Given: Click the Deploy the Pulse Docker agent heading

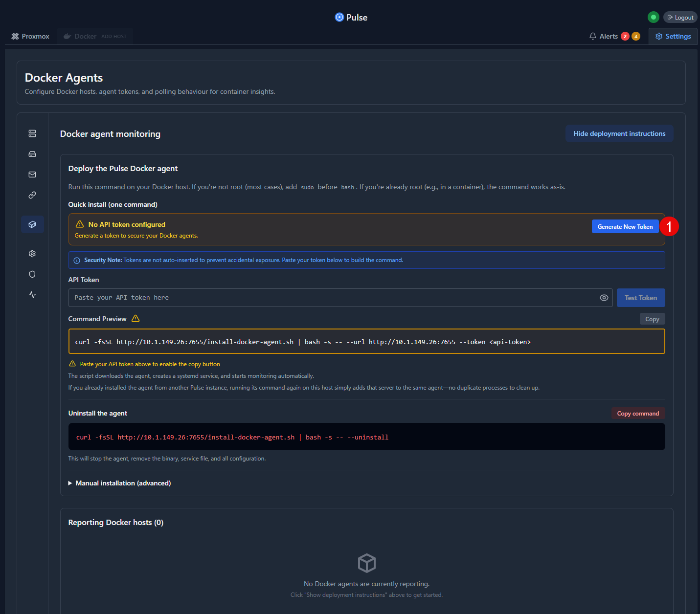Looking at the screenshot, I should tap(123, 169).
